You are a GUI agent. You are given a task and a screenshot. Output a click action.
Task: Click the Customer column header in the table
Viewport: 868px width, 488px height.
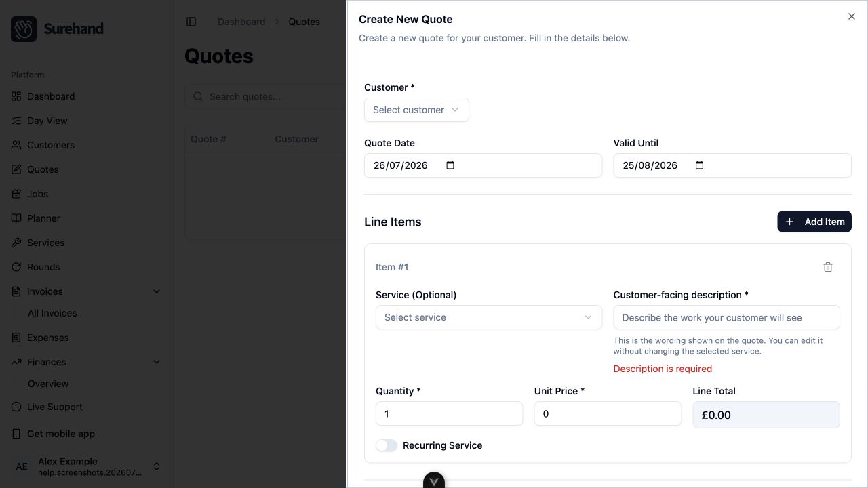coord(296,139)
